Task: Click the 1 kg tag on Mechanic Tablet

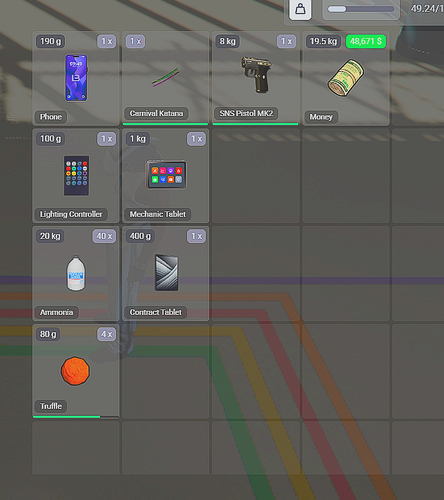Action: tap(138, 139)
